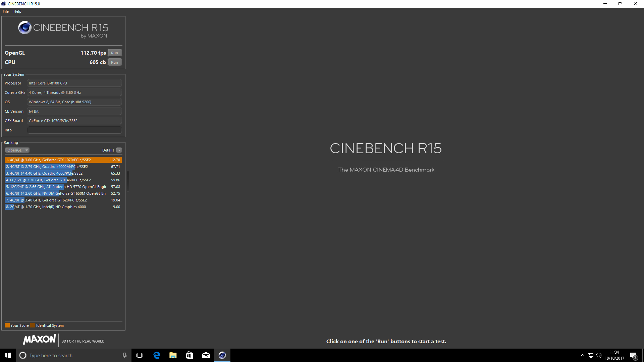Open Microsoft Store taskbar icon
The height and width of the screenshot is (362, 644).
pyautogui.click(x=189, y=355)
